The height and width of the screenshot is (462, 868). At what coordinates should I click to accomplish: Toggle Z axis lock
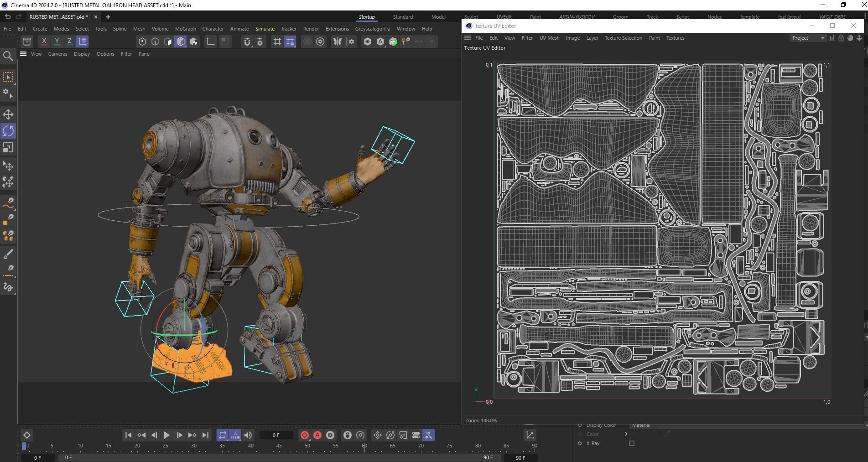[69, 42]
